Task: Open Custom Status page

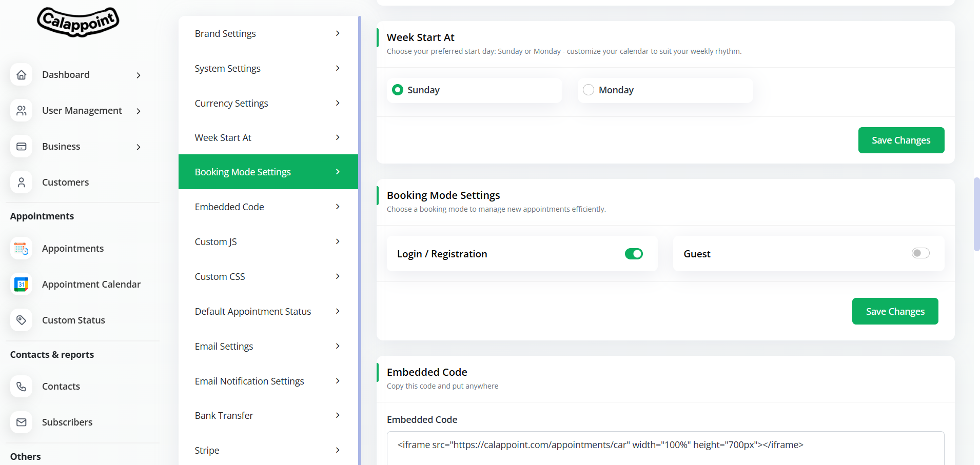Action: [73, 320]
